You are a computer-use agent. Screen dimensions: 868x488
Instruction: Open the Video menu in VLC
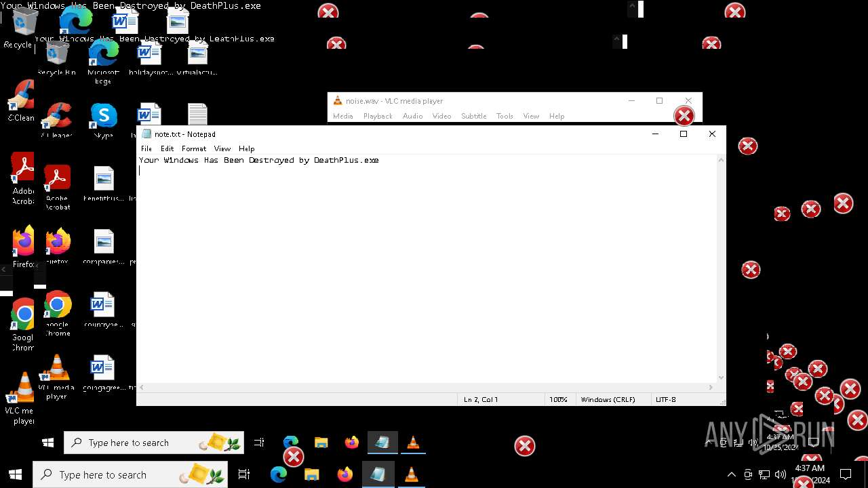441,116
